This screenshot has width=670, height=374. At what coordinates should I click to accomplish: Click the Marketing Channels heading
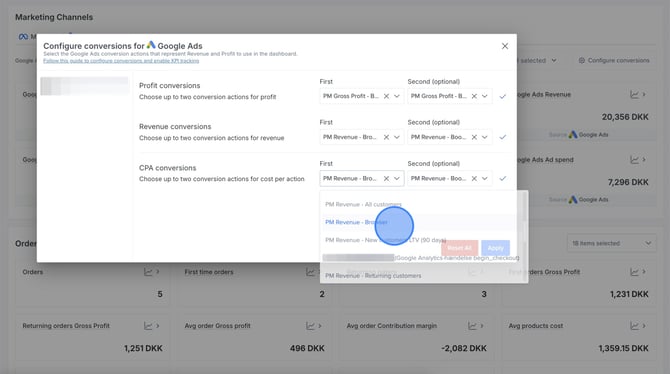tap(54, 17)
